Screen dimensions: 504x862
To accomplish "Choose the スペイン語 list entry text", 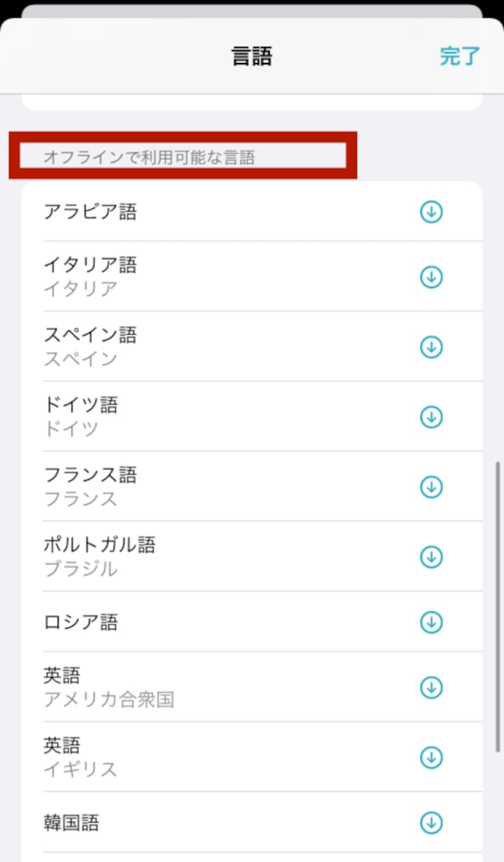I will click(90, 335).
